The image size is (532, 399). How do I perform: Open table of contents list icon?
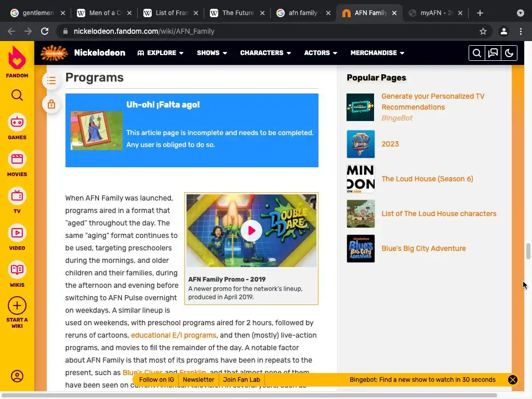pyautogui.click(x=51, y=81)
